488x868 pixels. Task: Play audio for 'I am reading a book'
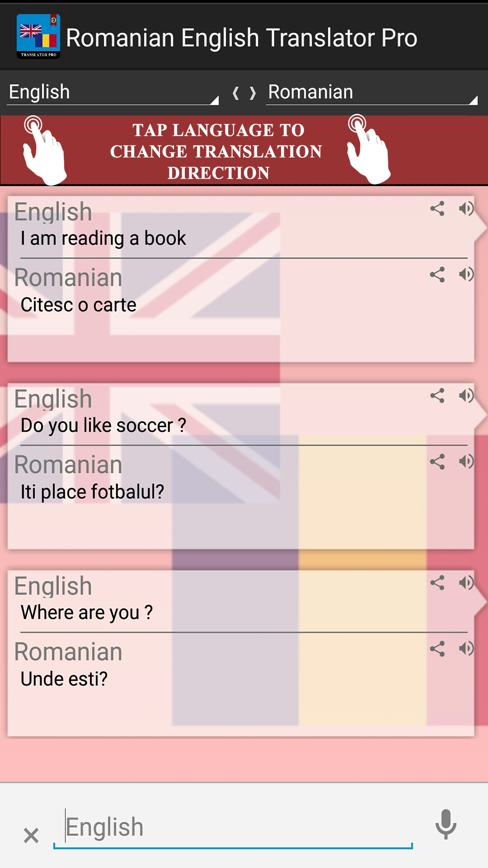(x=466, y=209)
